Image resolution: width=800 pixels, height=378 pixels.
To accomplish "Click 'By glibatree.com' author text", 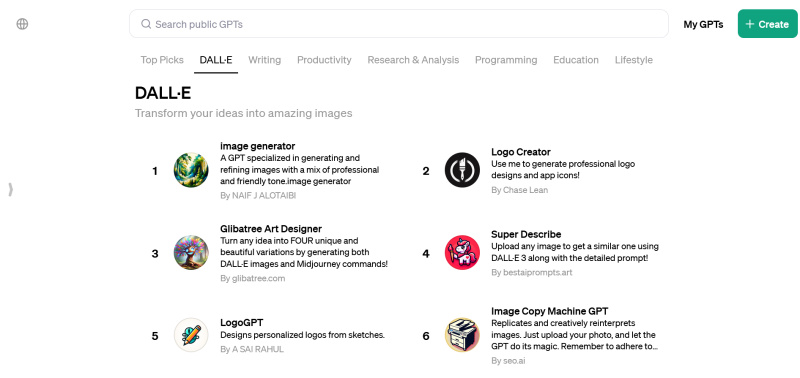I will [253, 279].
